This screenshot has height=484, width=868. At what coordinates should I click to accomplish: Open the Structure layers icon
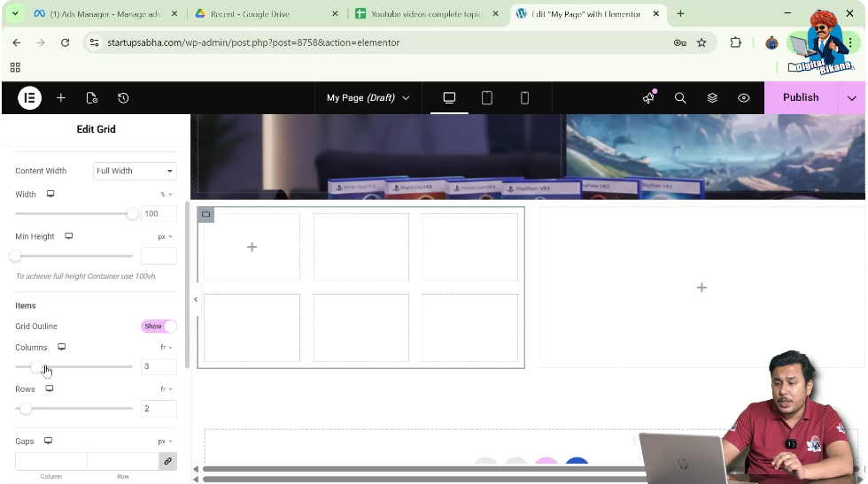[712, 98]
